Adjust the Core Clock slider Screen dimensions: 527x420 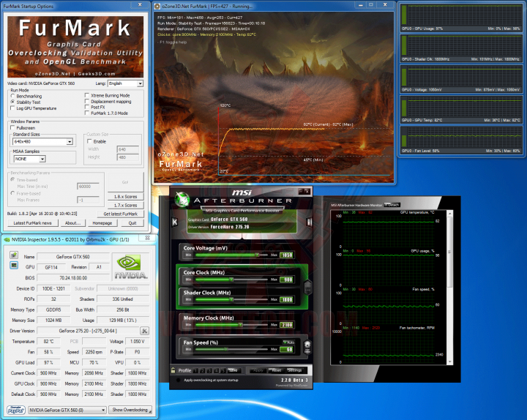click(x=231, y=280)
